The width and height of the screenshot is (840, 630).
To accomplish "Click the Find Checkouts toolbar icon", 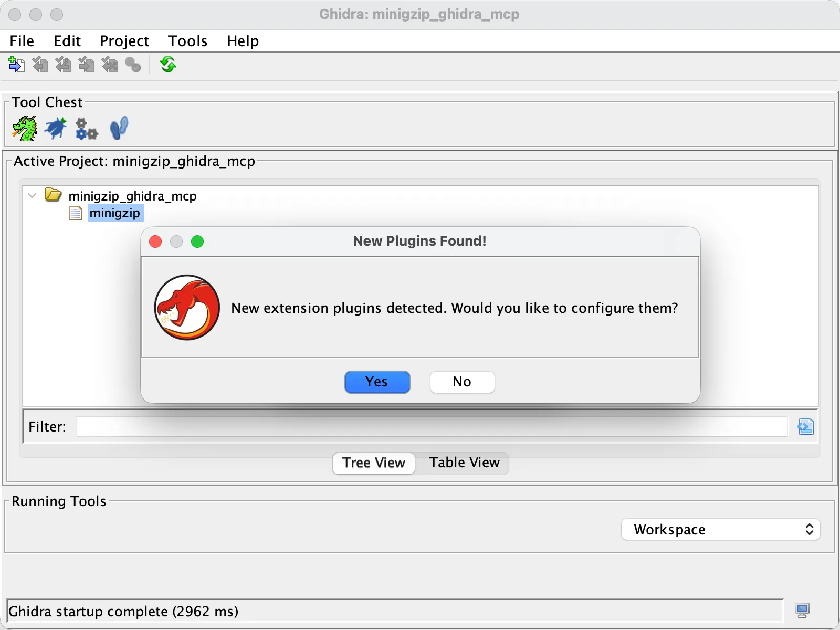I will point(133,65).
